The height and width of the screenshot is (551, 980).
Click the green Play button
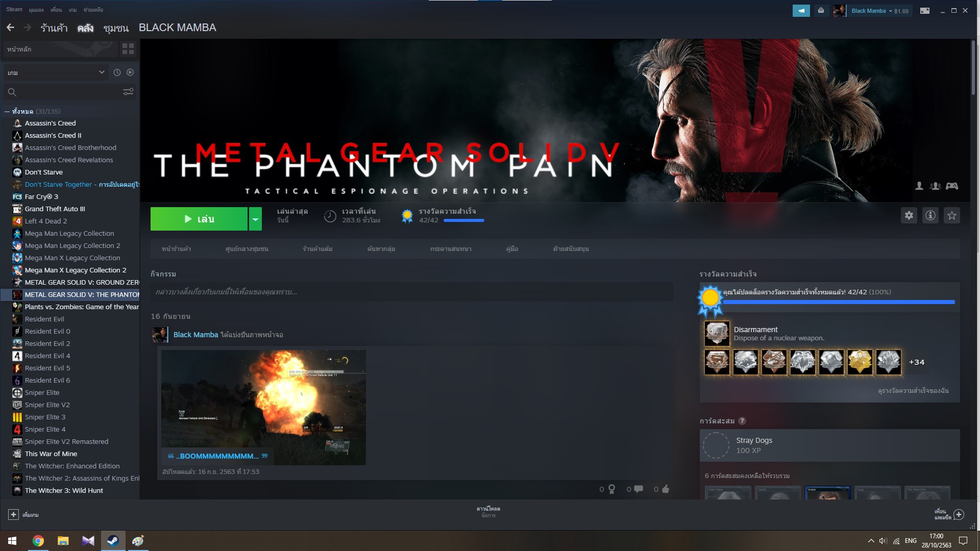point(199,219)
